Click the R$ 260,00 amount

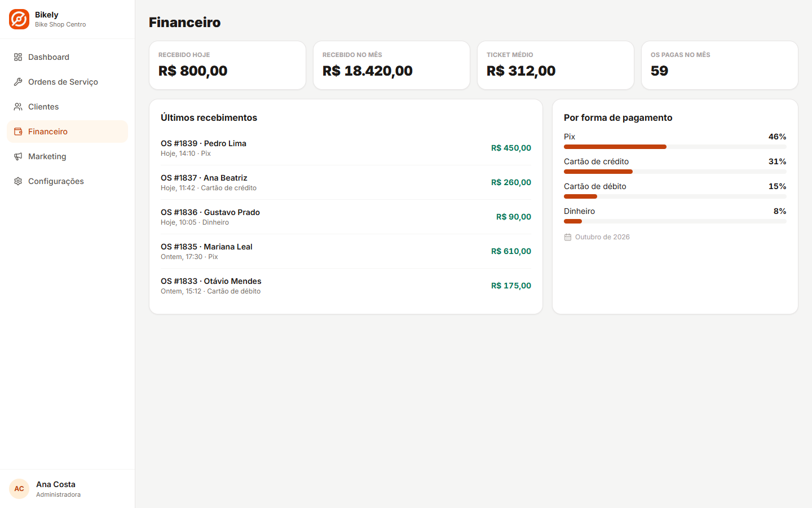pos(511,182)
